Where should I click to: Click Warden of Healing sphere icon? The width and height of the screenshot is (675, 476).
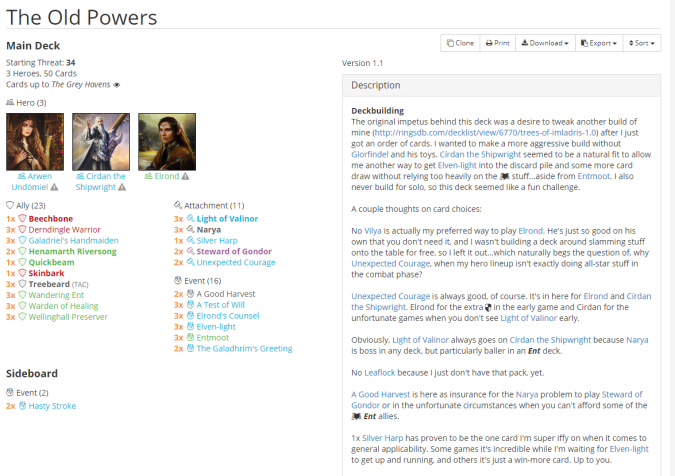tap(22, 306)
